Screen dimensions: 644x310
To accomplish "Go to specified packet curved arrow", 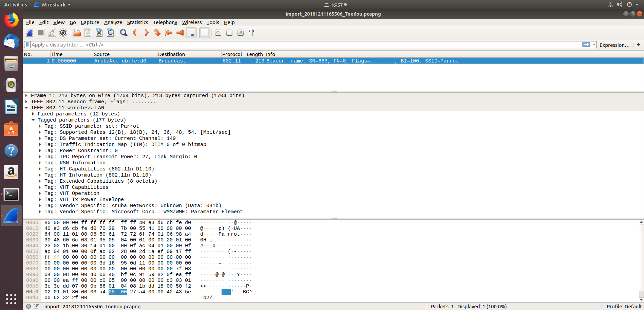I will [157, 33].
